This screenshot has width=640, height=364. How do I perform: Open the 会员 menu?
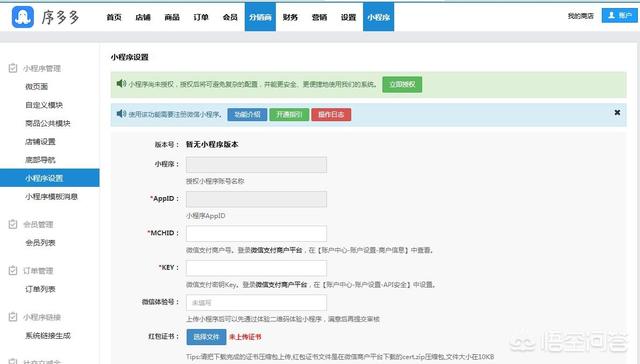(230, 17)
